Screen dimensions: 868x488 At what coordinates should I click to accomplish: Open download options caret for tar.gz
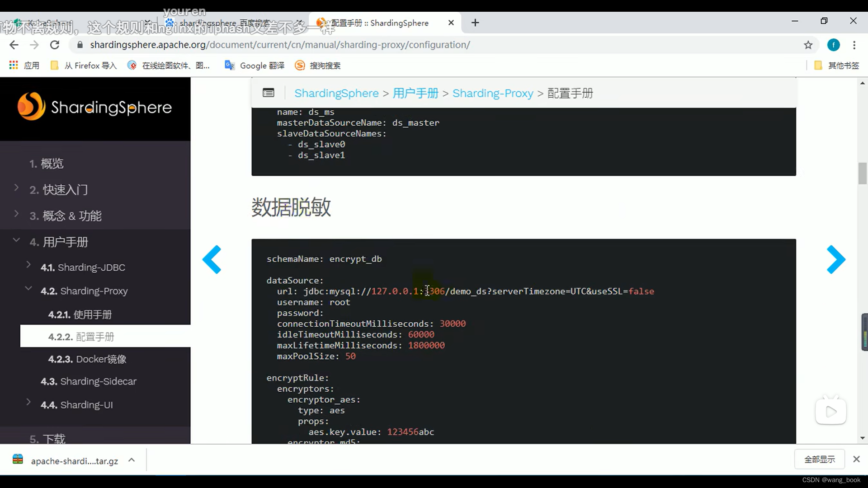132,460
